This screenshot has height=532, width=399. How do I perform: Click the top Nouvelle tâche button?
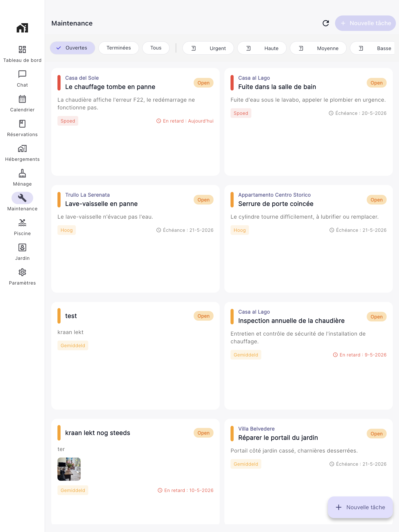point(365,23)
